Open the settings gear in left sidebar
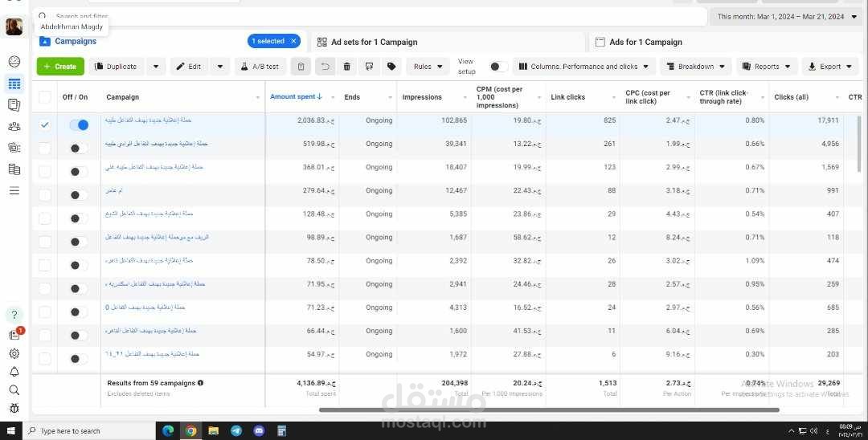Image resolution: width=868 pixels, height=440 pixels. 14,354
